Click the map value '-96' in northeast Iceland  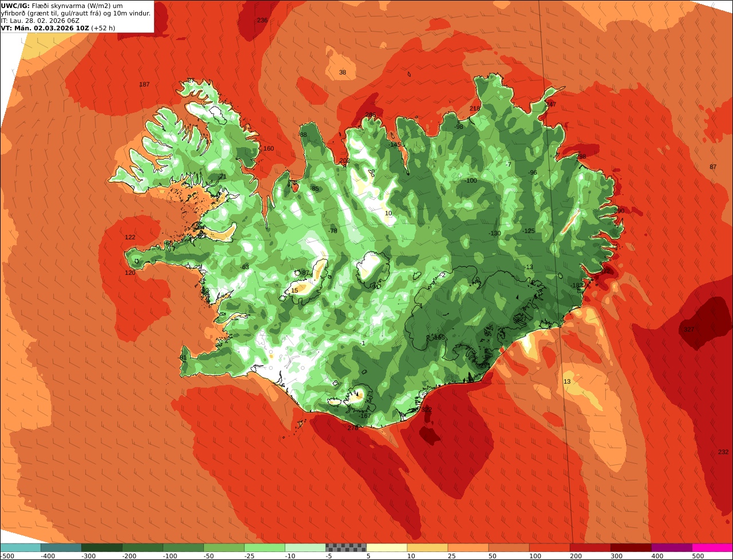tap(532, 172)
